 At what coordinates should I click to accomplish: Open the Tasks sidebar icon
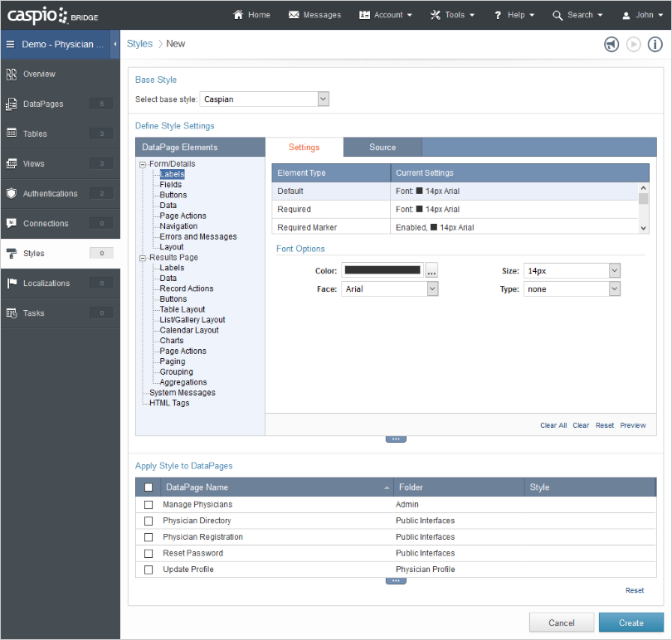pyautogui.click(x=12, y=313)
